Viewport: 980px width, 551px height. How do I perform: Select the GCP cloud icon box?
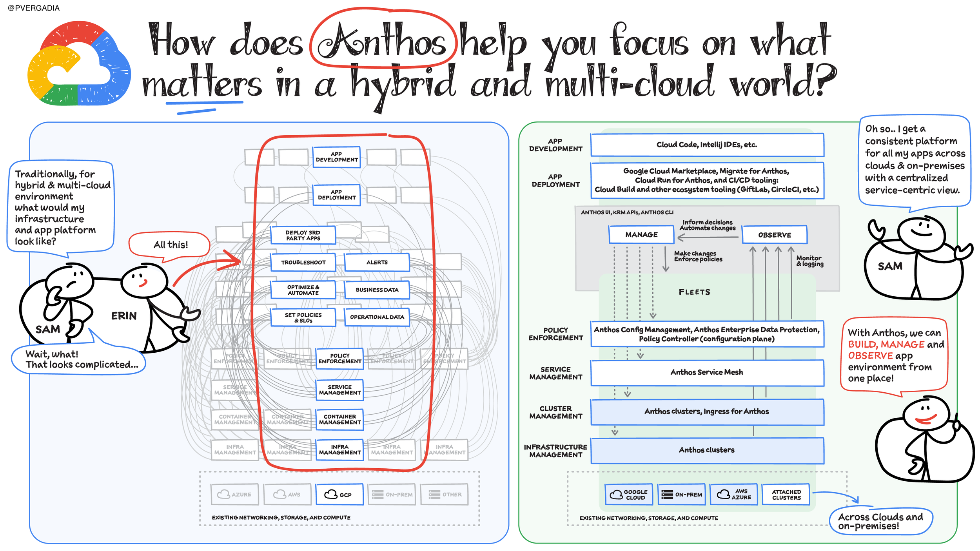point(339,494)
